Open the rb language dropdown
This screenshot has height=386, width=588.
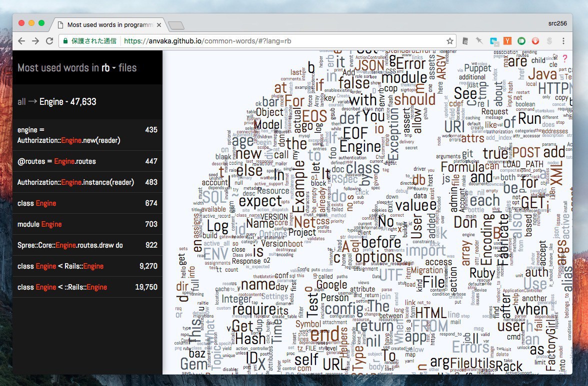pyautogui.click(x=108, y=68)
